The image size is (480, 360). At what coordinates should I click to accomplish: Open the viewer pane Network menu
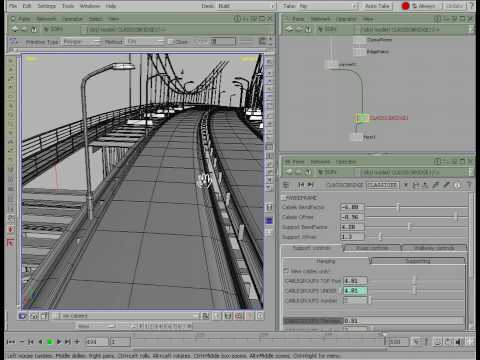pyautogui.click(x=46, y=19)
